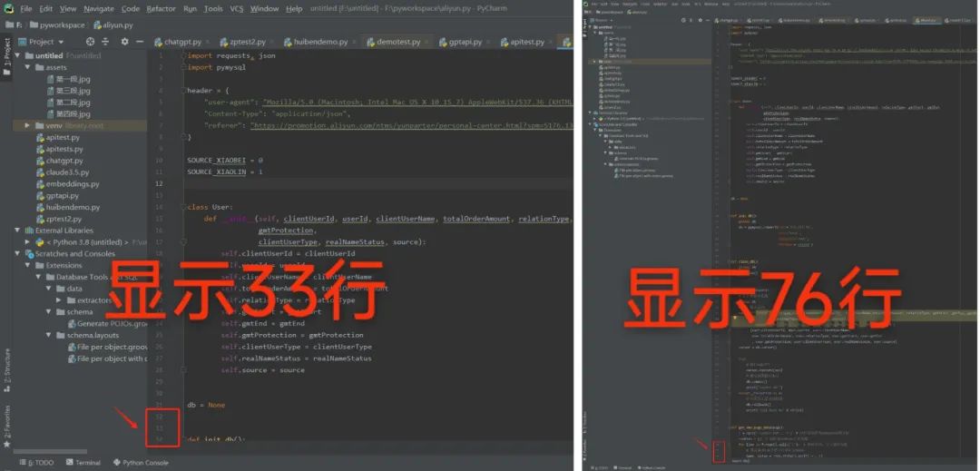Select chatgpt.py in left project tree
The height and width of the screenshot is (471, 980).
pyautogui.click(x=64, y=161)
